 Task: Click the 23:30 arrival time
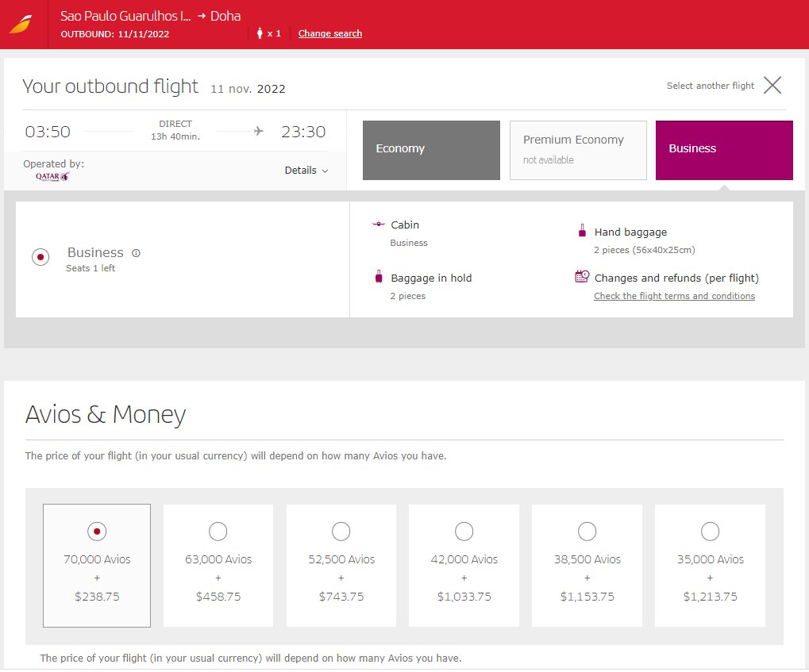coord(303,132)
